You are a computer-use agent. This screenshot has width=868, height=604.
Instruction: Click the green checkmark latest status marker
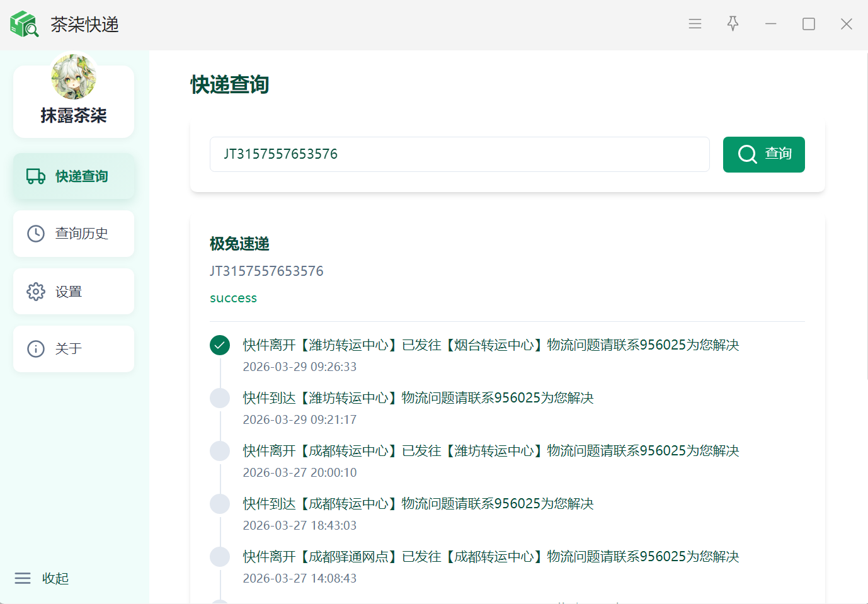pyautogui.click(x=220, y=345)
